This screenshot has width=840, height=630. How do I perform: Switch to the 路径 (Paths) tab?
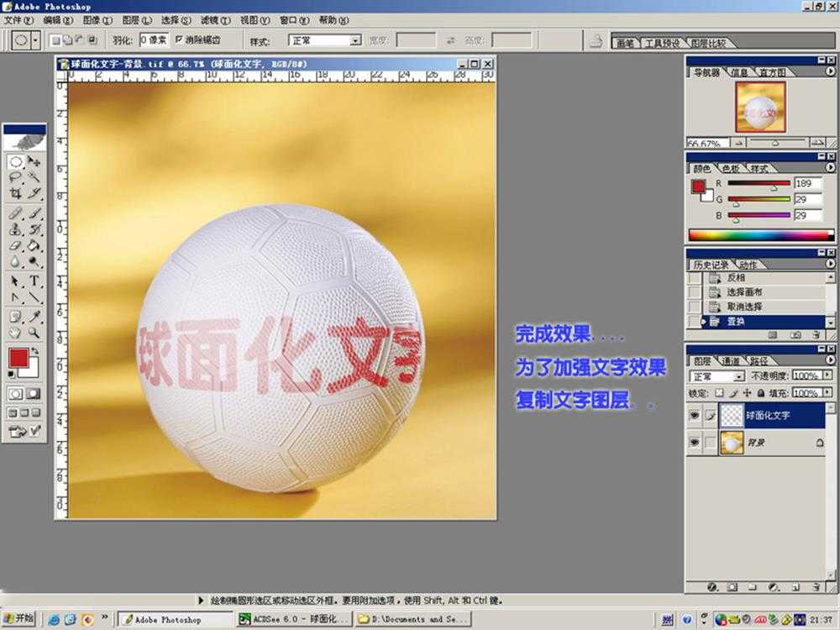759,361
